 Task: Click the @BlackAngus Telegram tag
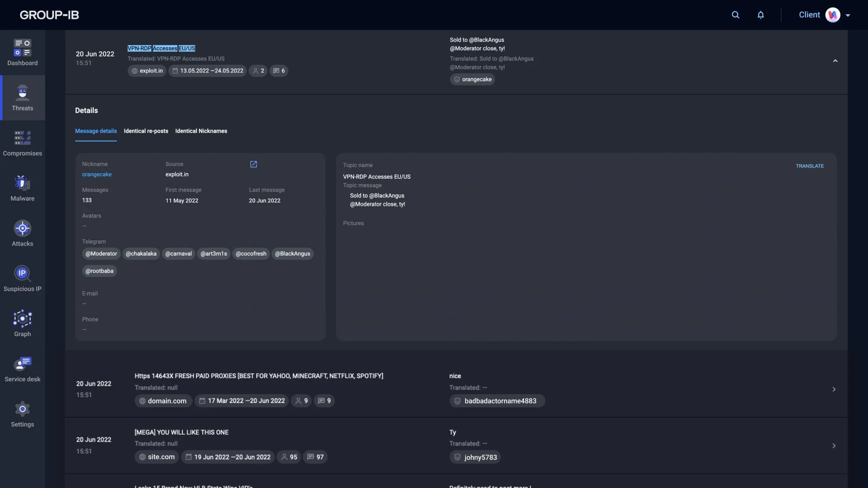pyautogui.click(x=292, y=254)
